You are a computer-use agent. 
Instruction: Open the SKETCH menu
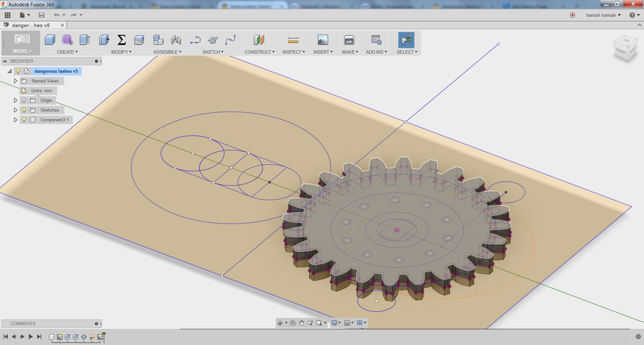[x=213, y=52]
